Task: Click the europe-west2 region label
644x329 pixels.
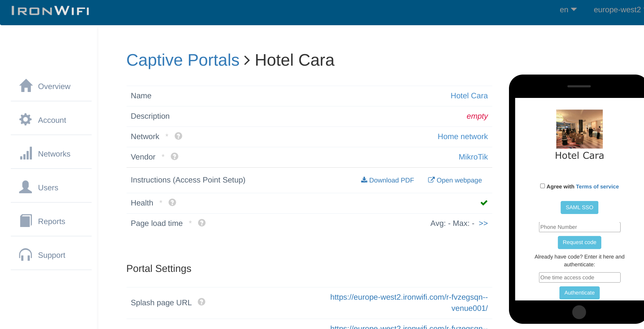Action: coord(617,10)
